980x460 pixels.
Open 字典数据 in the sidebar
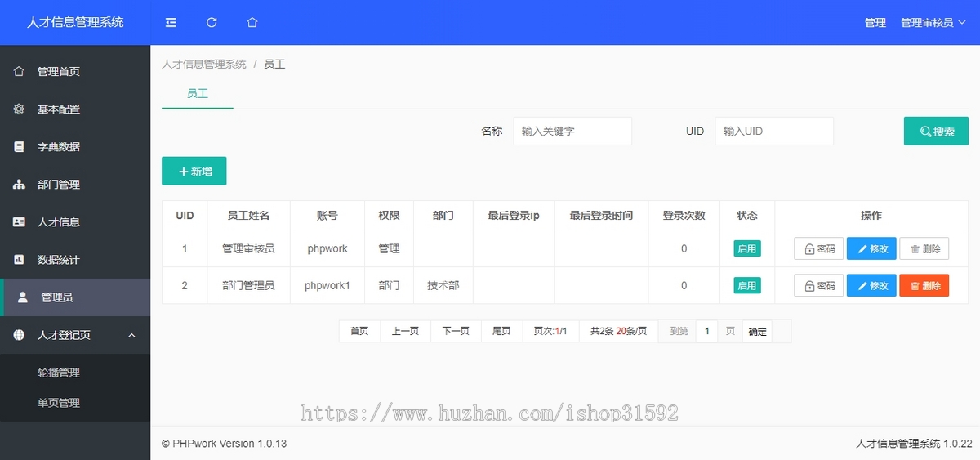point(75,147)
